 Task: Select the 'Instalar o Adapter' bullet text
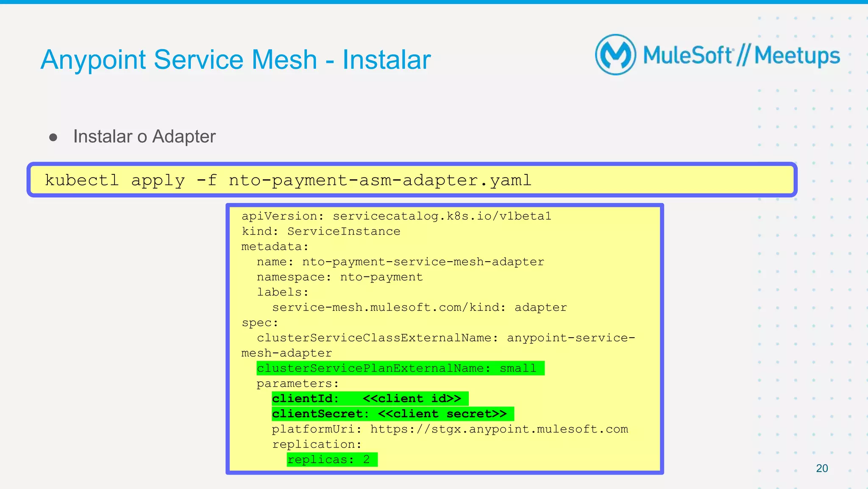tap(145, 137)
